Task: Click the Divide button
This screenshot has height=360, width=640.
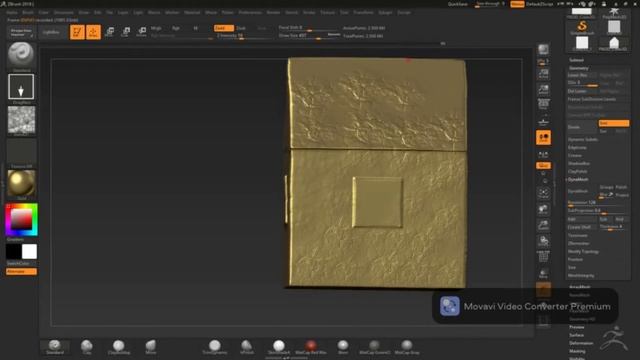Action: pyautogui.click(x=582, y=127)
